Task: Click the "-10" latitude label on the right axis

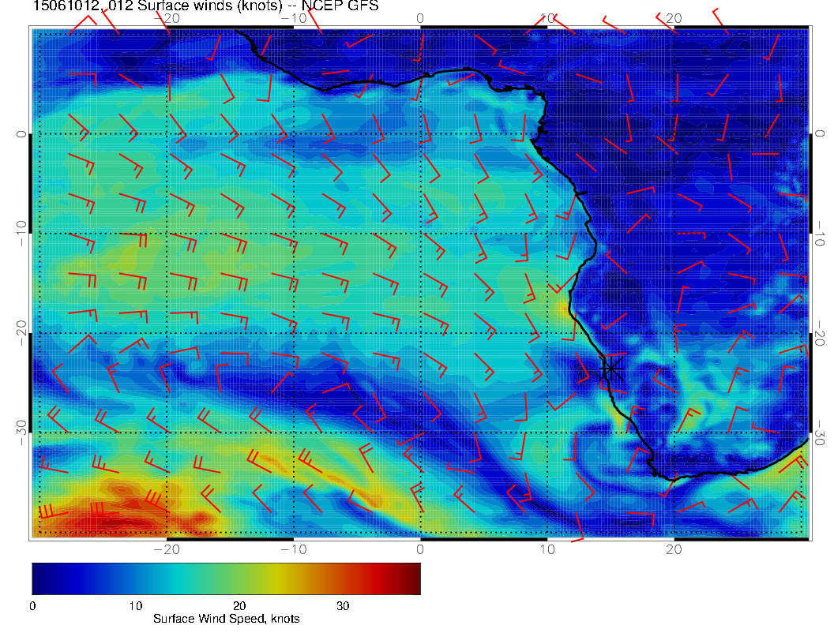Action: point(819,234)
